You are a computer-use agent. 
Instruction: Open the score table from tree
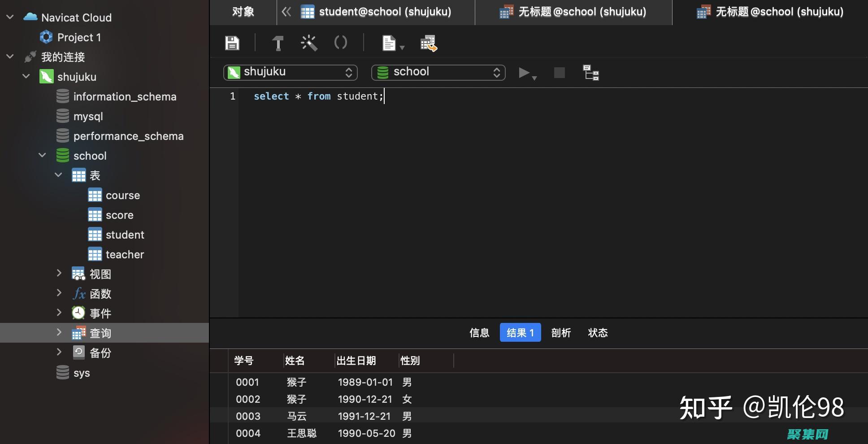[119, 215]
